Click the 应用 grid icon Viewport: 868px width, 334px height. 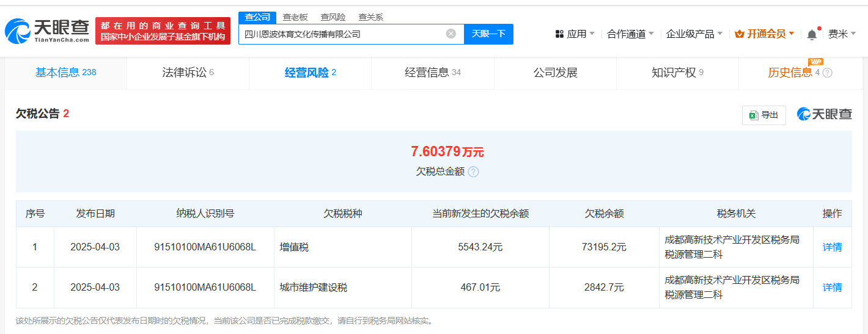(559, 34)
